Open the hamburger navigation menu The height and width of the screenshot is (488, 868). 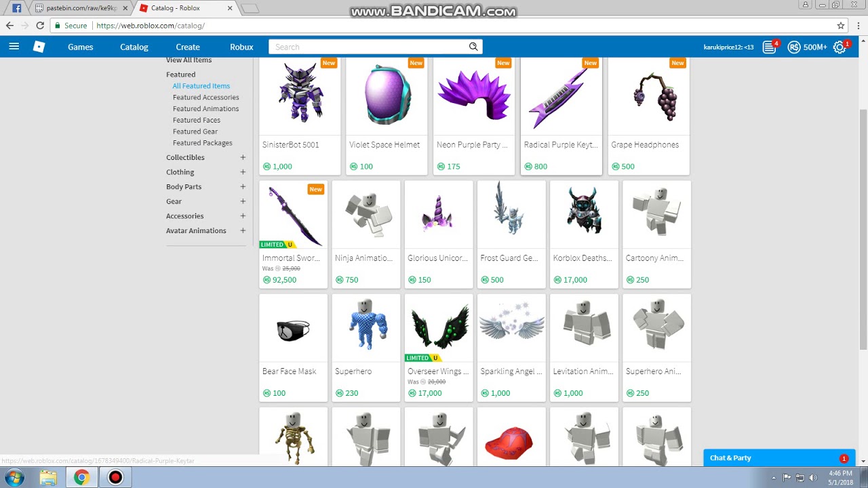click(14, 47)
